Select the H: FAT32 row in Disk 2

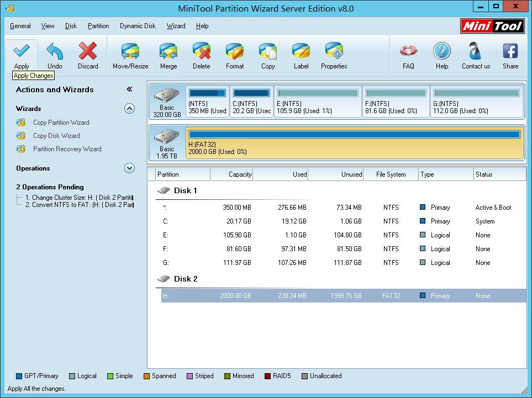[x=344, y=296]
